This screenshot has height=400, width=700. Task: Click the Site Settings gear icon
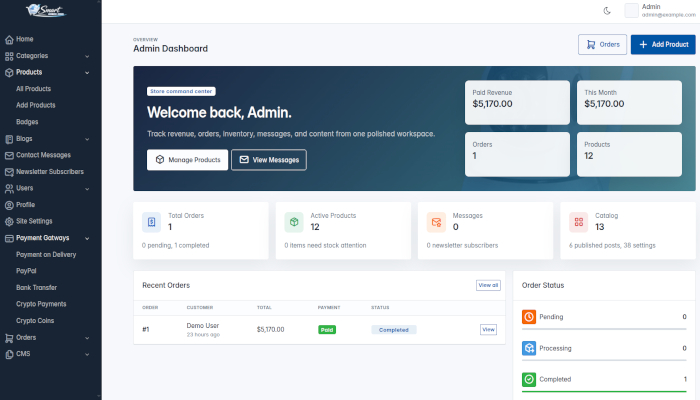(x=9, y=222)
